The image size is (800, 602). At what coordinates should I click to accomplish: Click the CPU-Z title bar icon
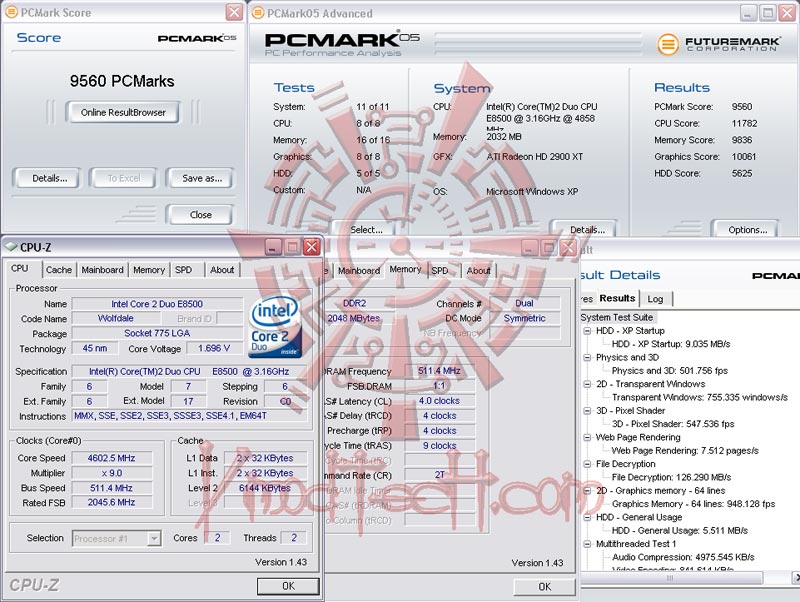click(10, 247)
